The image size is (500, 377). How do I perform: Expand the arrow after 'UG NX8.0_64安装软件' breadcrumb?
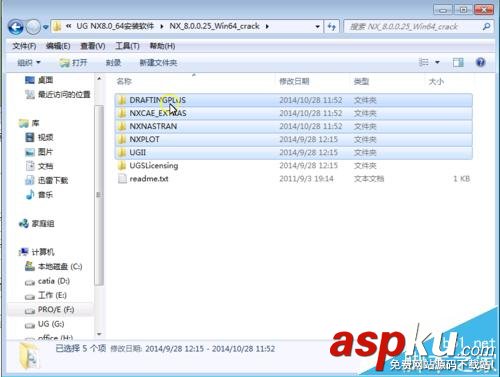[162, 26]
